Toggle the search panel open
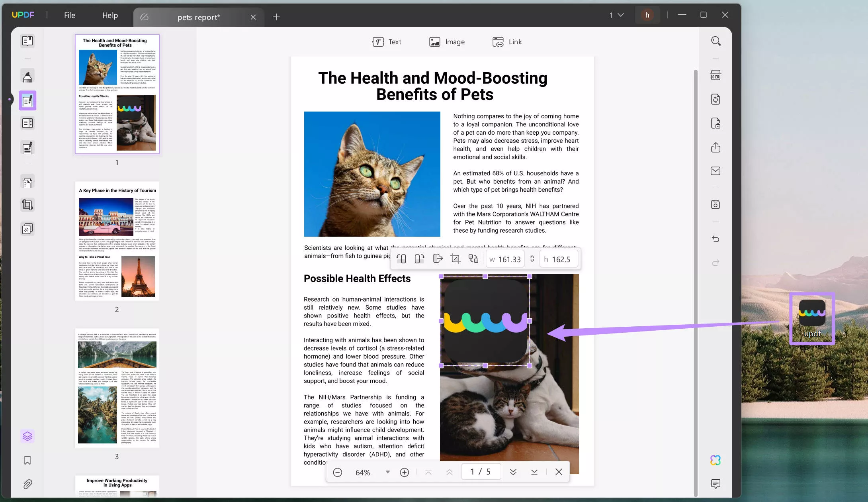 point(715,41)
